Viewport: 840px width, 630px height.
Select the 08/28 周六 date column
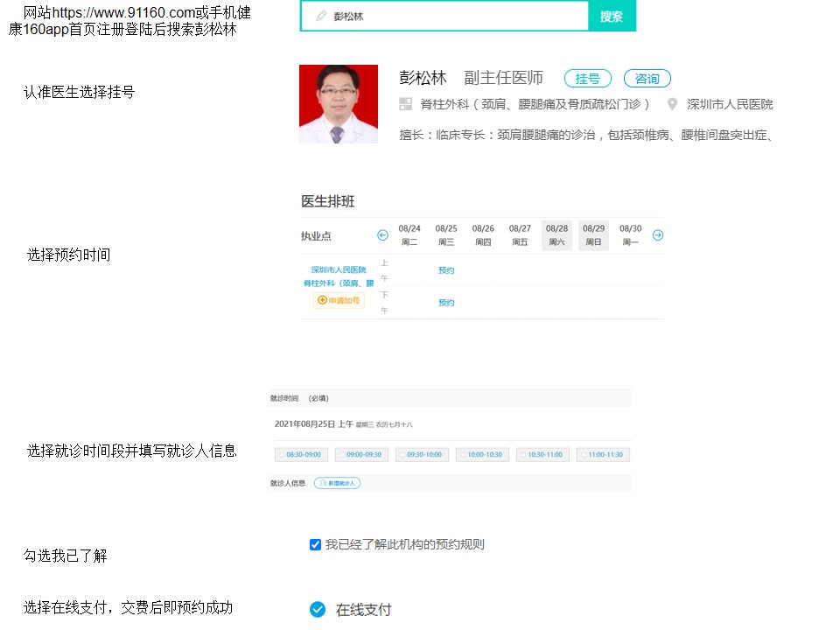click(x=556, y=235)
